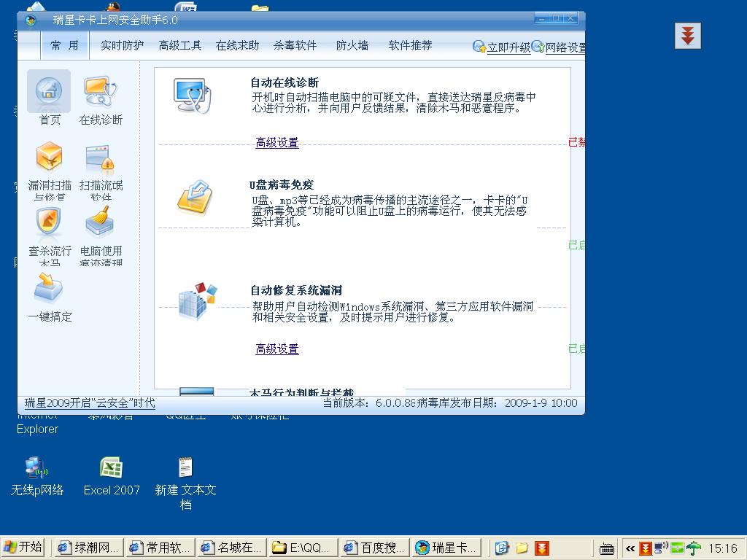Expand hidden tray icons with chevron
Viewport: 747px width, 560px height.
click(630, 548)
